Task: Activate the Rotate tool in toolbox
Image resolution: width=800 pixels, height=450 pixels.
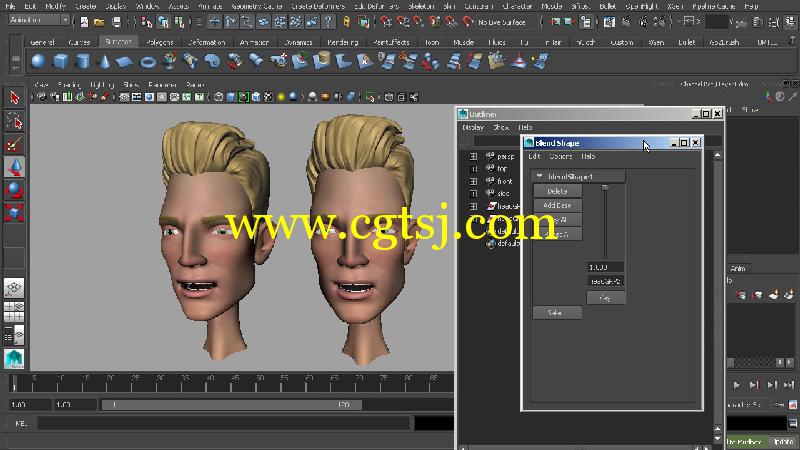Action: pos(14,190)
